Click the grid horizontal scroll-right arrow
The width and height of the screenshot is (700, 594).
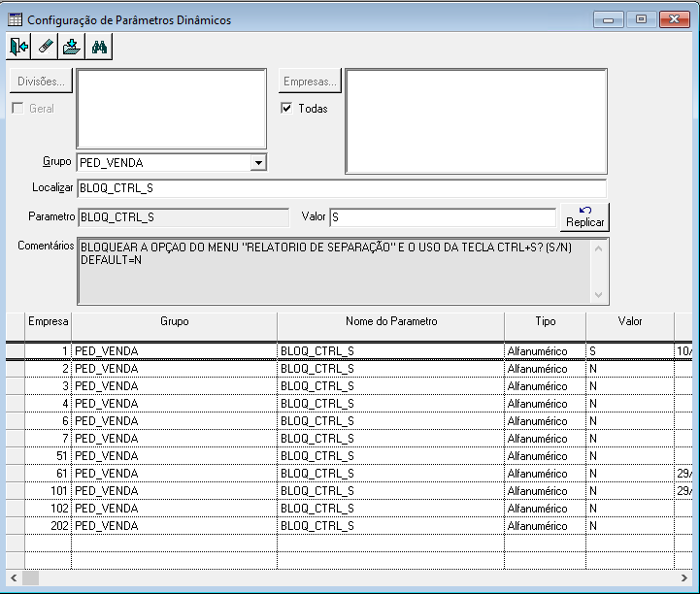coord(683,577)
